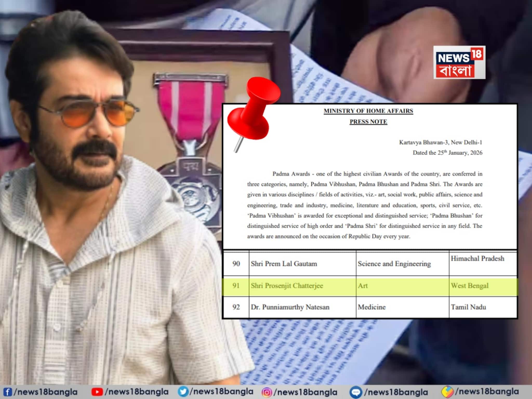Click the Twitter bird icon
This screenshot has height=399, width=532.
pos(183,391)
